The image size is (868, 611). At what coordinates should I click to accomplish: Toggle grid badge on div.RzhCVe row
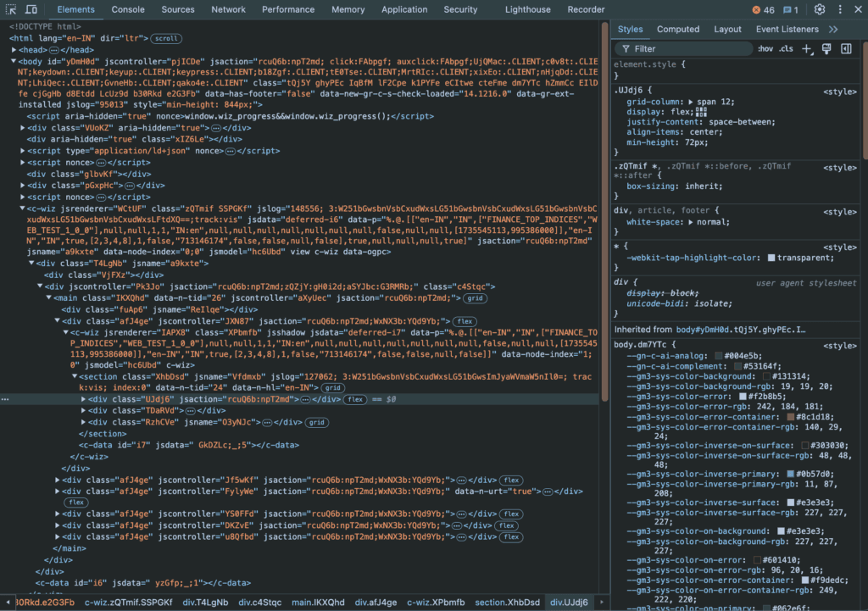[x=317, y=423]
